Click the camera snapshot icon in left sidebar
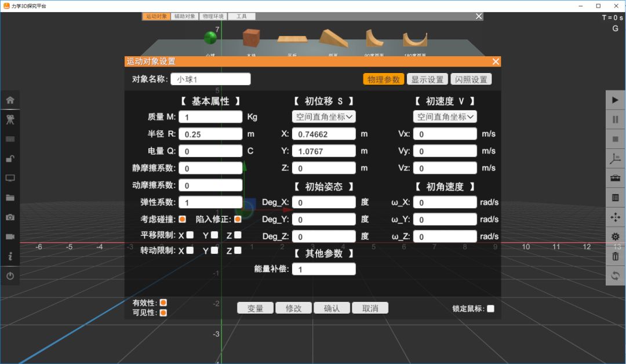This screenshot has height=364, width=626. pyautogui.click(x=10, y=217)
